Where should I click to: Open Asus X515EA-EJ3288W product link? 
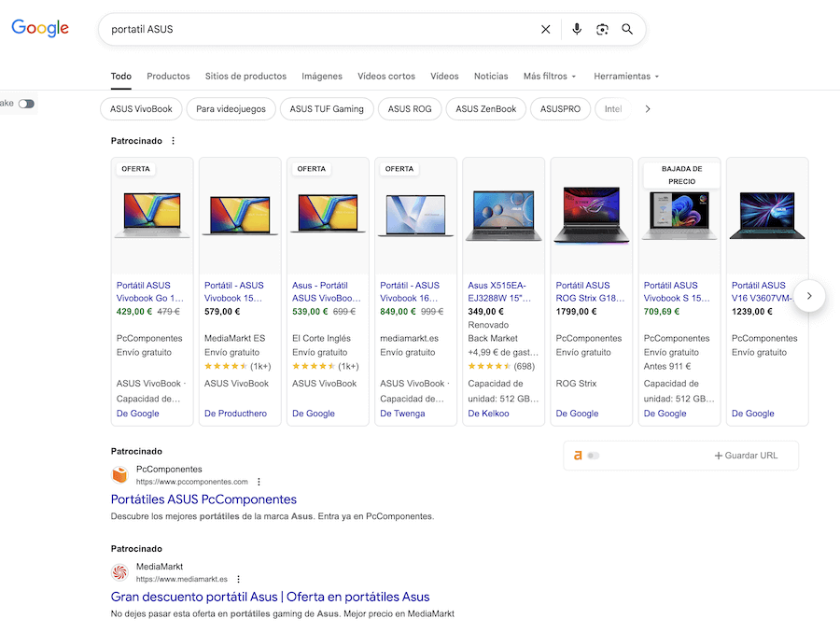coord(499,291)
